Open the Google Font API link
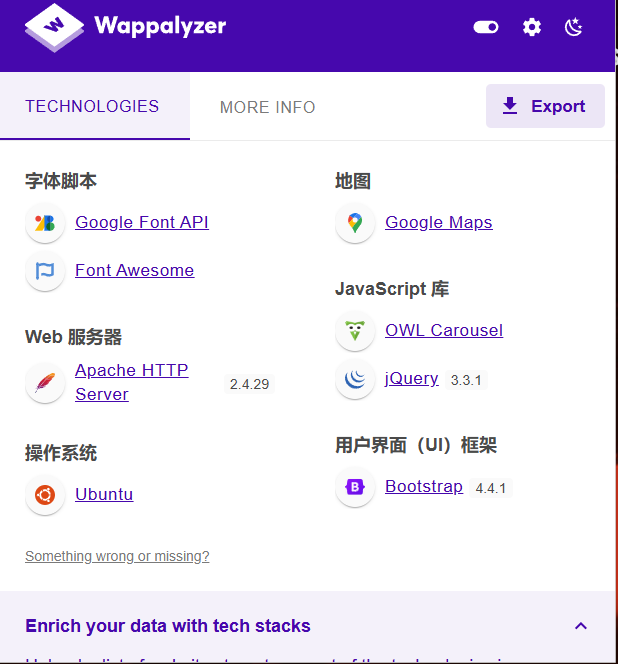The width and height of the screenshot is (618, 664). point(142,222)
